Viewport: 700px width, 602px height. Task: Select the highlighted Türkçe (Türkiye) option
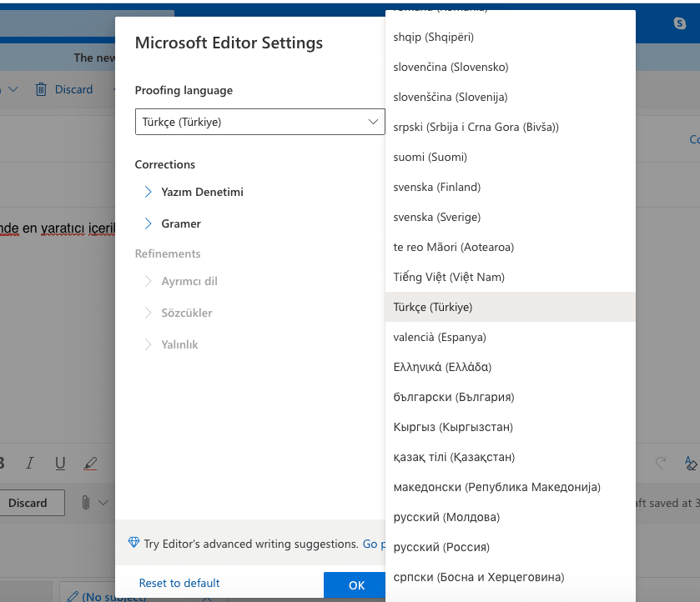coord(511,307)
